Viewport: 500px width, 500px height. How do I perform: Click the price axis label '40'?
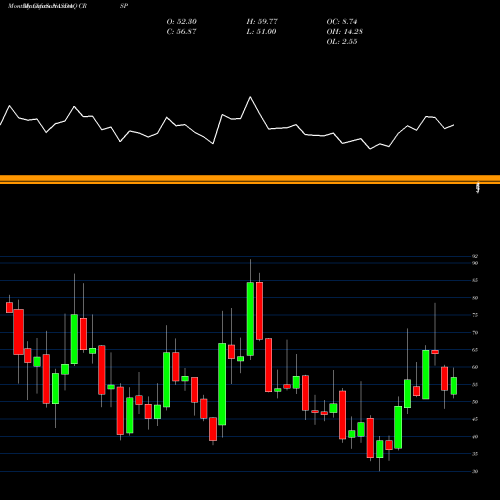click(475, 436)
